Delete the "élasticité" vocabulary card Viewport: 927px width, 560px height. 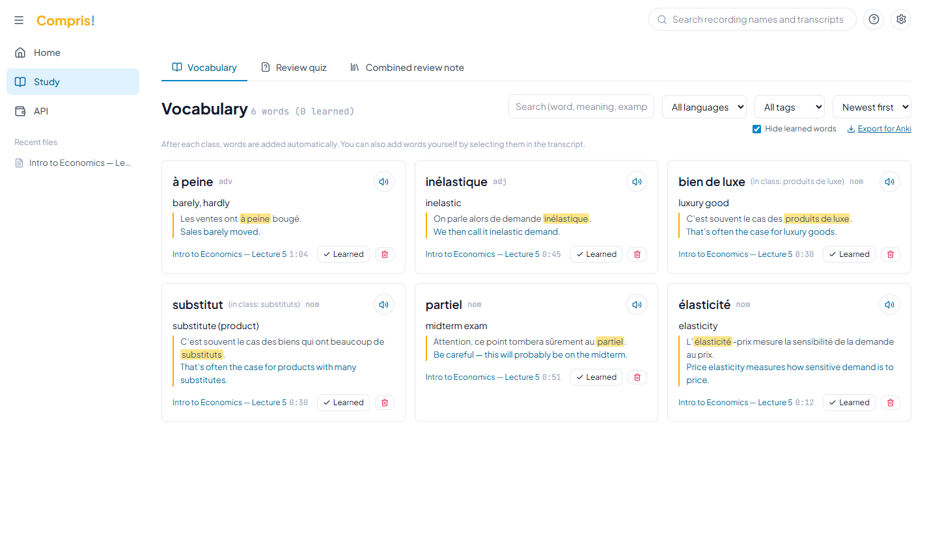[x=891, y=403]
